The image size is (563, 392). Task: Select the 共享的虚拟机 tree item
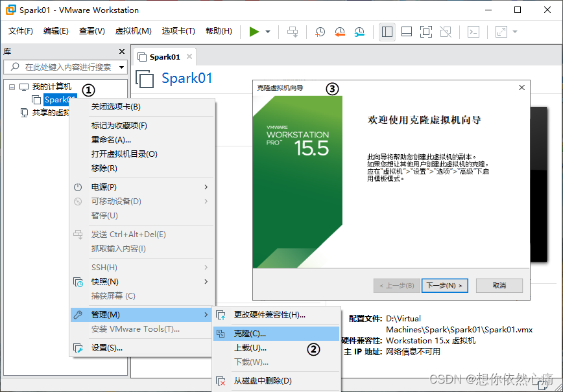click(x=51, y=113)
